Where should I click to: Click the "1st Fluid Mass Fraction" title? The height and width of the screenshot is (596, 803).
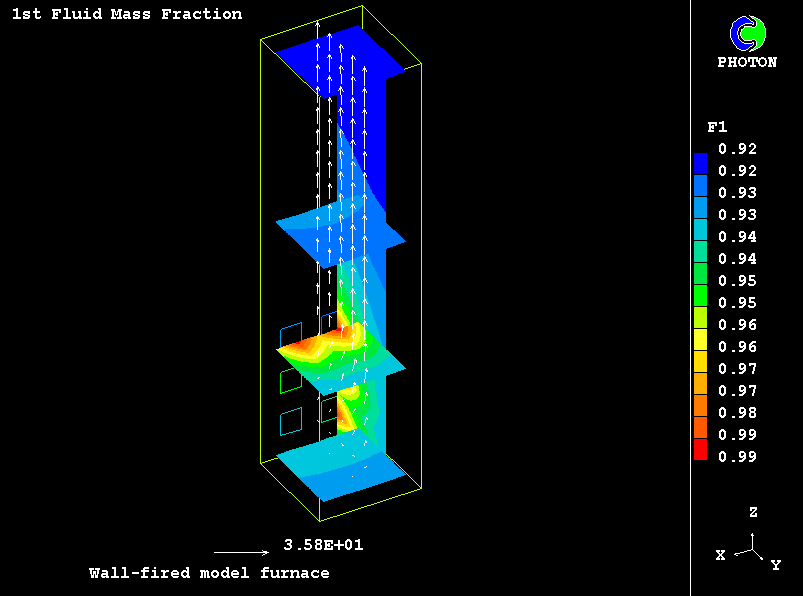click(126, 14)
